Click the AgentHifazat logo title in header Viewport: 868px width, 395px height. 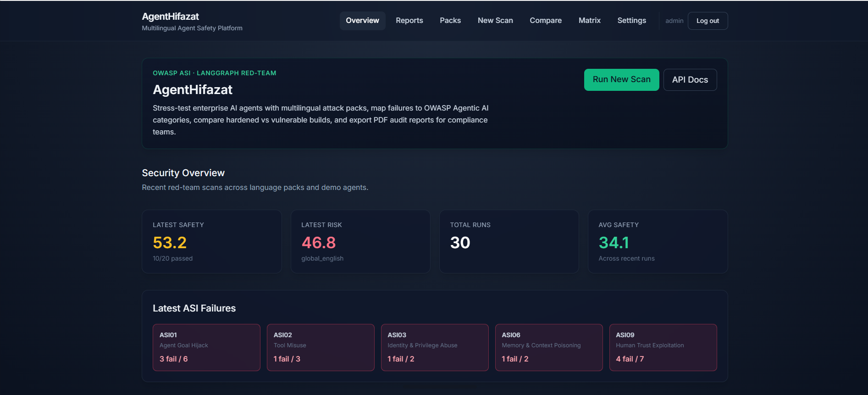click(171, 17)
